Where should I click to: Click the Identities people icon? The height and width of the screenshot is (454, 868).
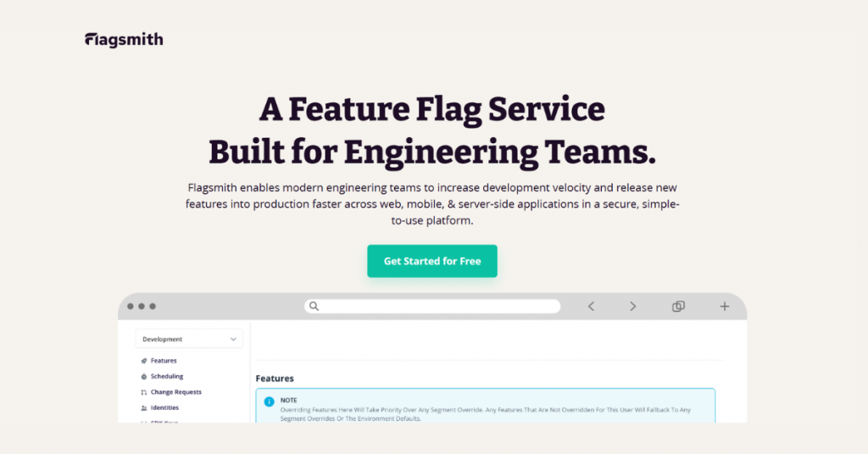[x=144, y=408]
